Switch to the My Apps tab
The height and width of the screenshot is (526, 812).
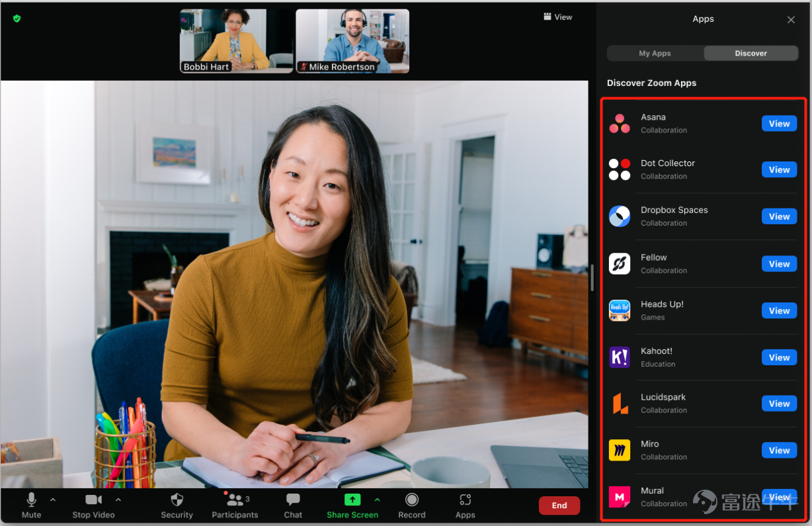click(x=655, y=54)
